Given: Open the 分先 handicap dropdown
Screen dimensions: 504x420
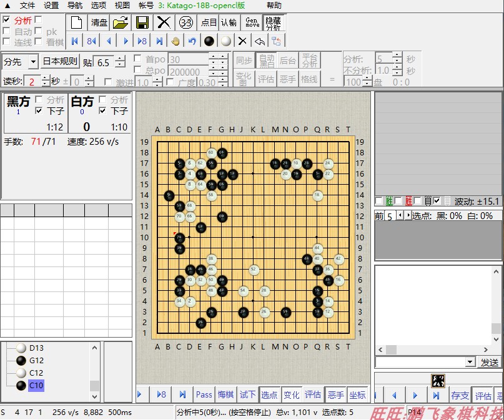Looking at the screenshot, I should click(x=33, y=61).
